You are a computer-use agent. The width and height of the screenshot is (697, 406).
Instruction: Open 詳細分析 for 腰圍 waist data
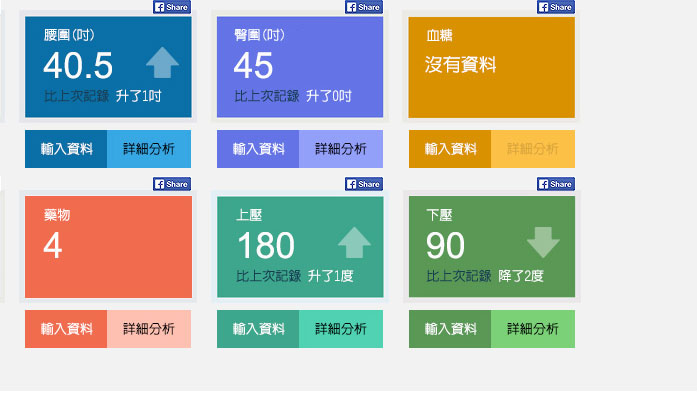149,149
